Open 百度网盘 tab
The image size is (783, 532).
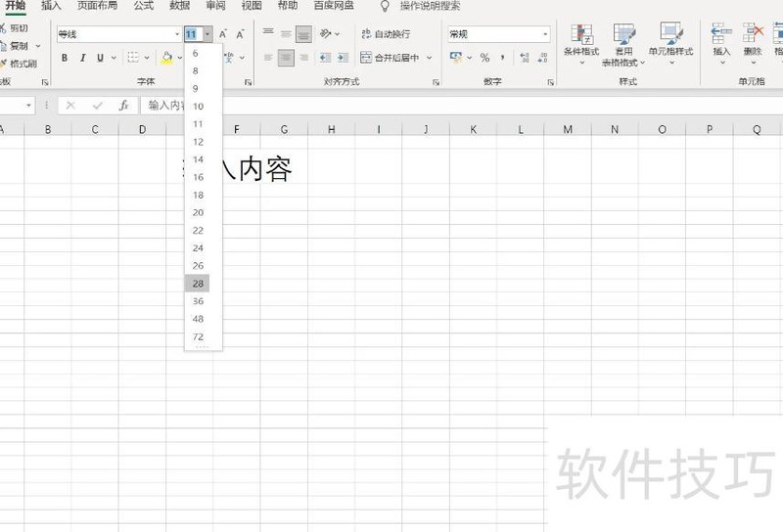pos(334,6)
